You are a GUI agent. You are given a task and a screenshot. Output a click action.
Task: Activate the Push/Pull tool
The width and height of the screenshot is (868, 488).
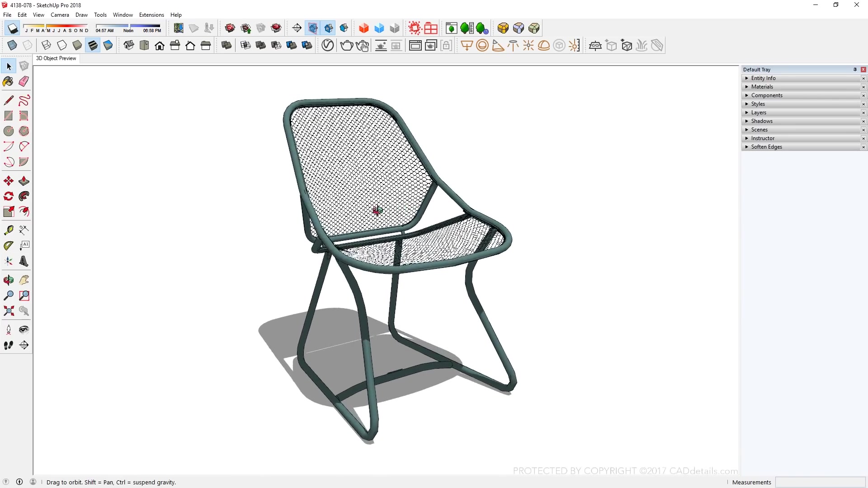(24, 181)
